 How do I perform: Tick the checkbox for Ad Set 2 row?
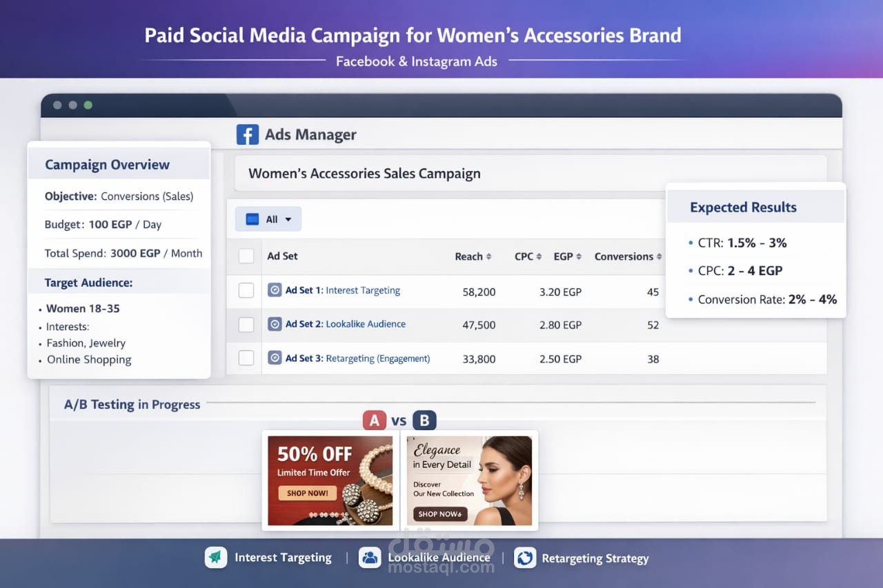point(246,324)
